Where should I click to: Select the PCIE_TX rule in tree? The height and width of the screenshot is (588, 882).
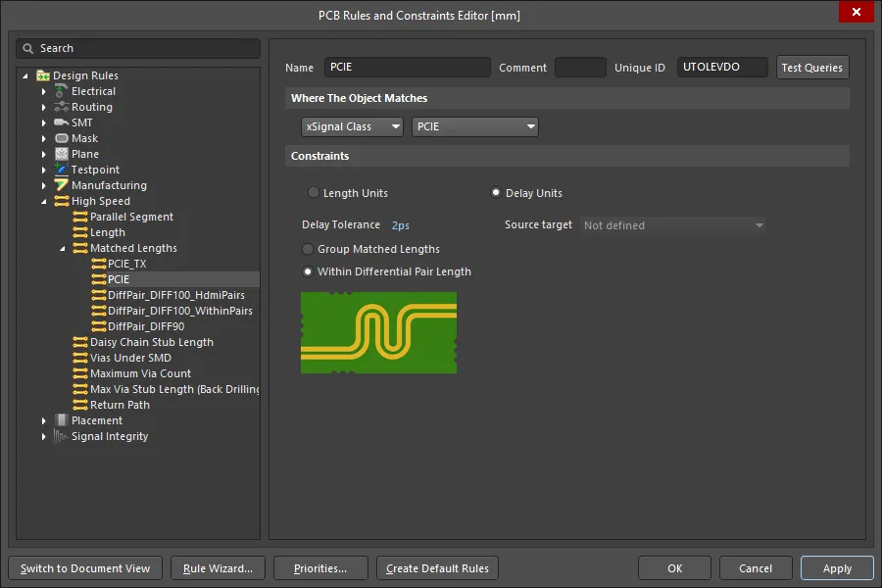pyautogui.click(x=126, y=264)
